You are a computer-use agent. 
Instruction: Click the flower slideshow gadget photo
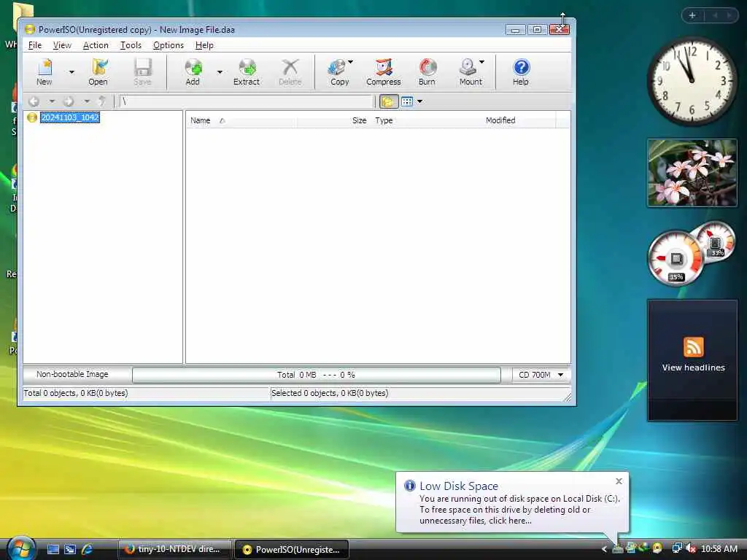point(692,173)
